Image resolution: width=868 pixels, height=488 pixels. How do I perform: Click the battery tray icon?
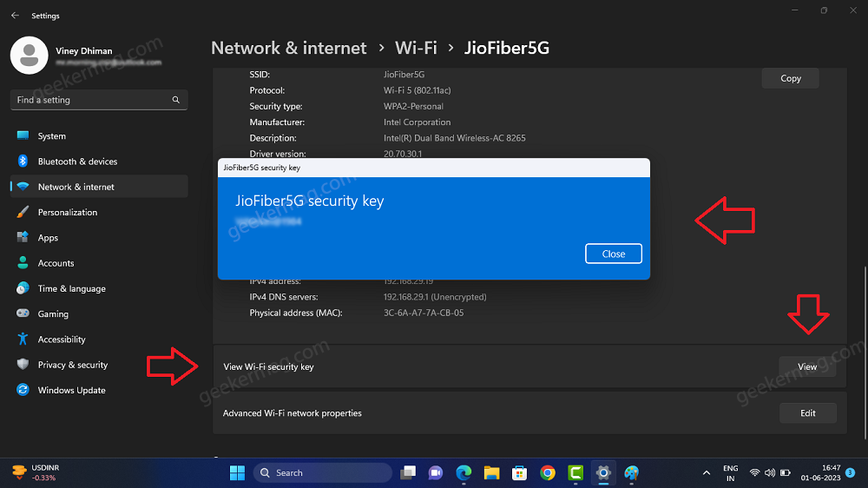click(x=785, y=472)
